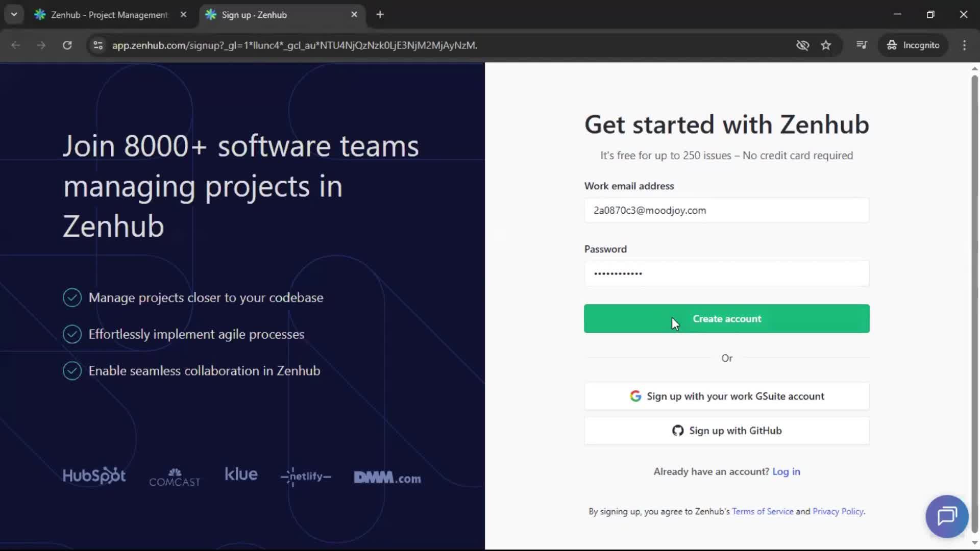
Task: Open the browser media controls icon
Action: tap(862, 45)
